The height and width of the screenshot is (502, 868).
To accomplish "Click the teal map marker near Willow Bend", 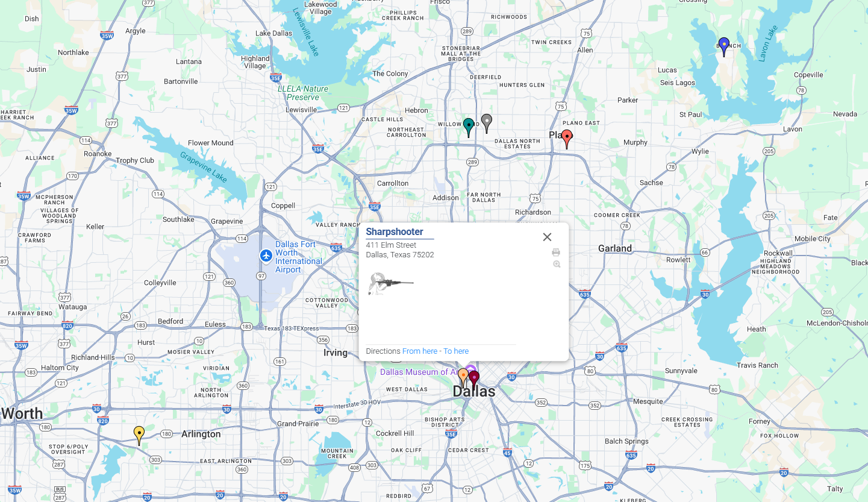I will [x=469, y=127].
